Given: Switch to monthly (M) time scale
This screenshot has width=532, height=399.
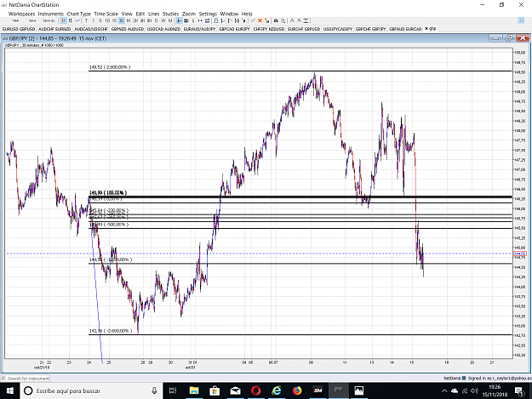Looking at the screenshot, I should [x=170, y=20].
